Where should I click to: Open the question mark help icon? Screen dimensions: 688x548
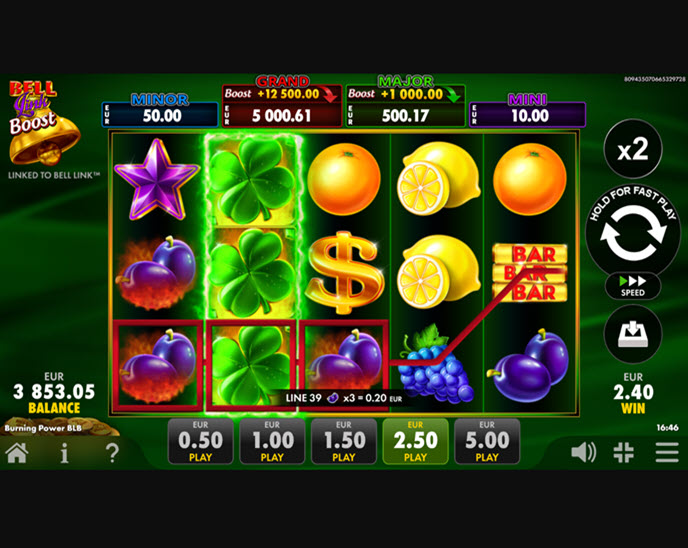[x=112, y=453]
